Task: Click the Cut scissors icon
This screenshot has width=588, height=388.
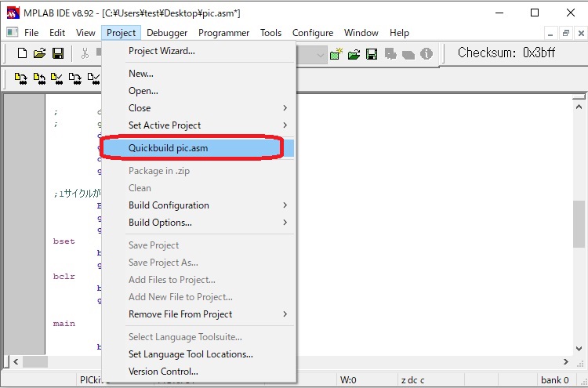Action: (85, 53)
